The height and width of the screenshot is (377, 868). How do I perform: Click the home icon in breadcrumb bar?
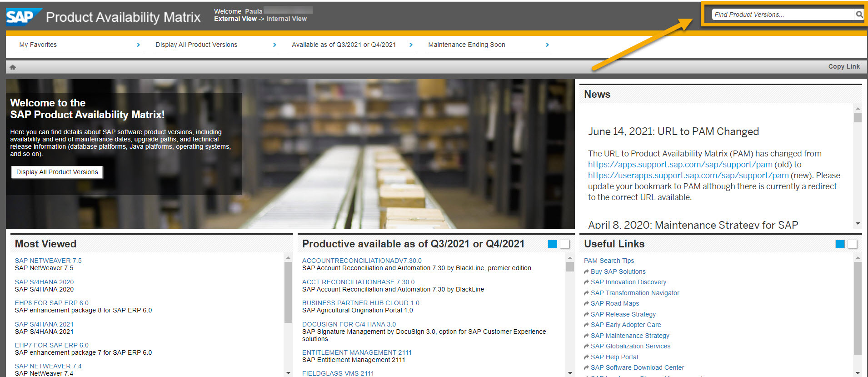tap(13, 67)
